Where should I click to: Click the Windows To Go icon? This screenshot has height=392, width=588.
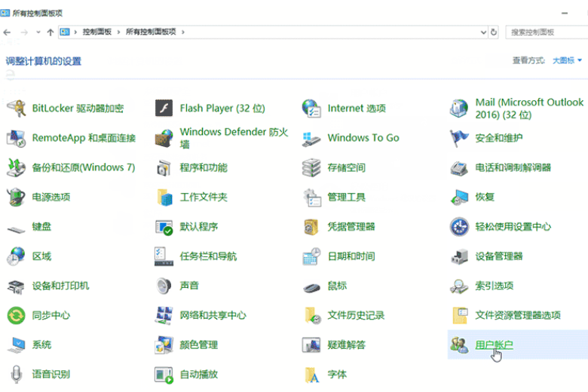(311, 138)
